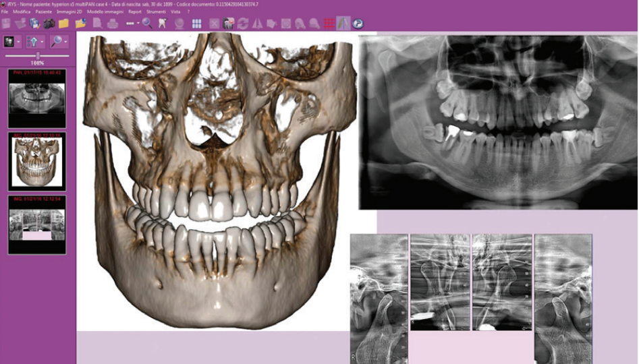Image resolution: width=639 pixels, height=364 pixels.
Task: Click the tooth icon in the toolbar
Action: pyautogui.click(x=163, y=24)
